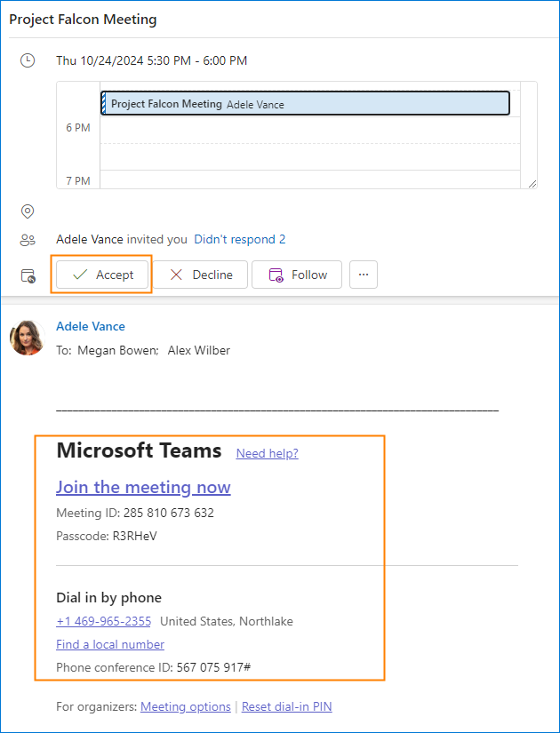The height and width of the screenshot is (733, 560).
Task: Click the Dial in by phone heading
Action: click(x=109, y=597)
